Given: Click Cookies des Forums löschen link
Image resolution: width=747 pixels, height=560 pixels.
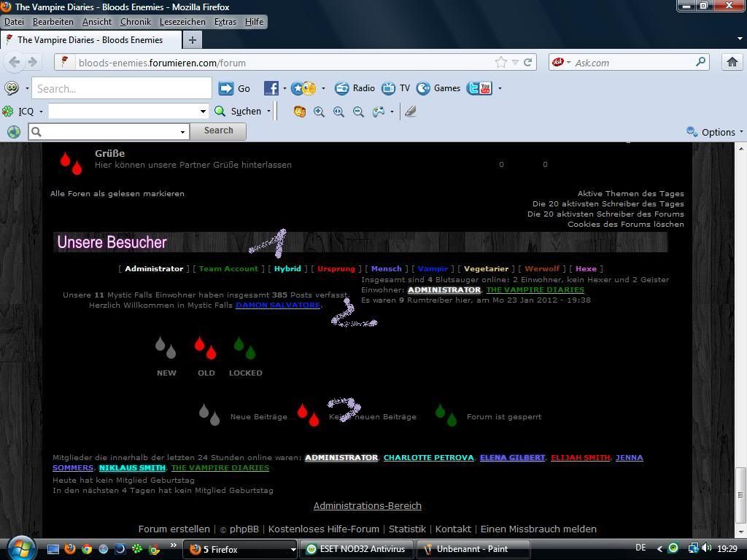Looking at the screenshot, I should 625,224.
